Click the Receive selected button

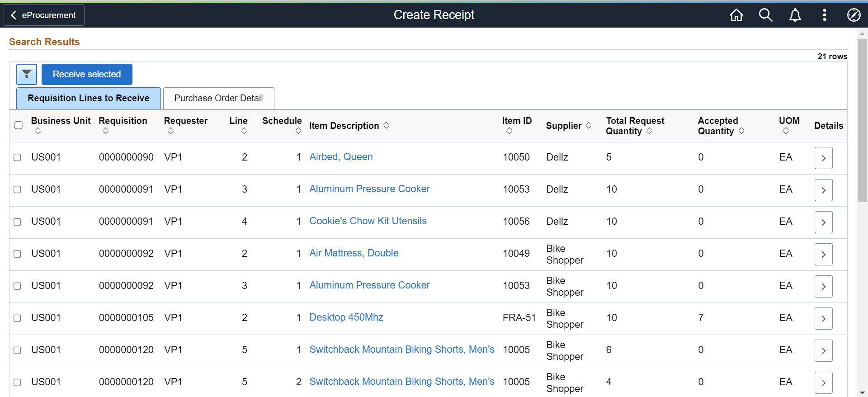87,74
